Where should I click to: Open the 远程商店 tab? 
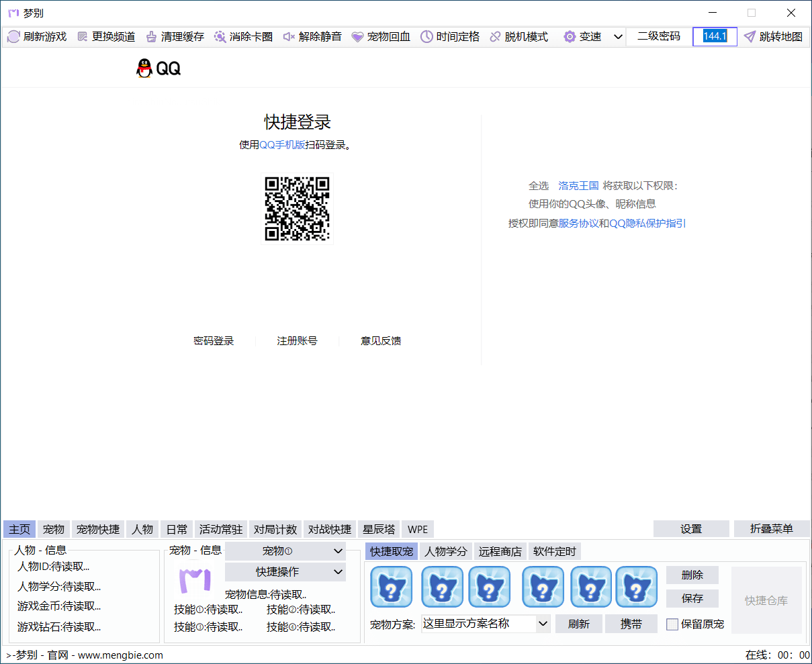click(x=500, y=551)
